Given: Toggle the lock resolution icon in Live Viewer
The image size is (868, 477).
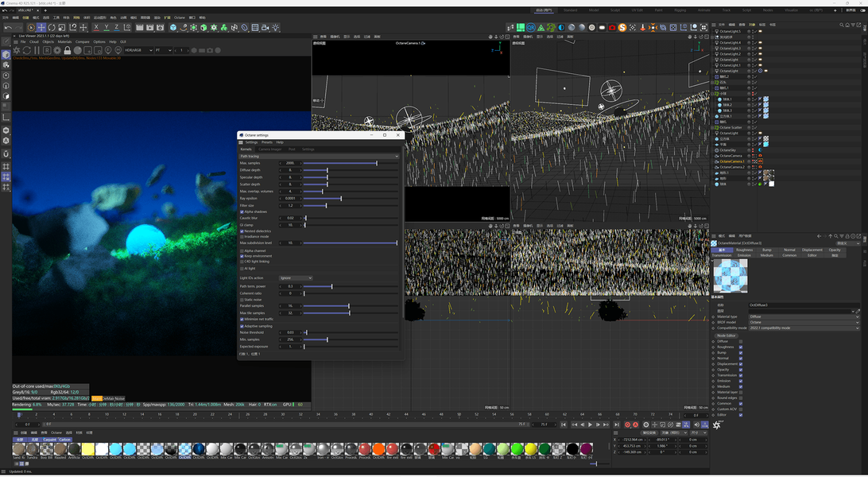Looking at the screenshot, I should click(68, 50).
